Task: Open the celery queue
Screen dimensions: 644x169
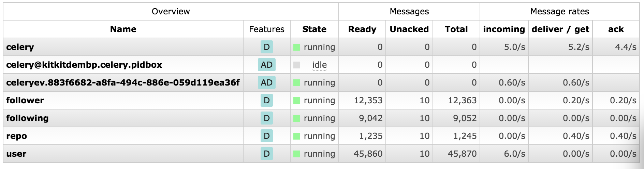Action: click(20, 47)
